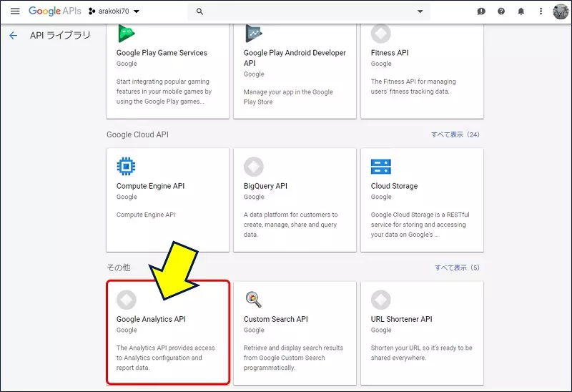Click the Fitness API description text
The width and height of the screenshot is (572, 392).
coord(413,87)
